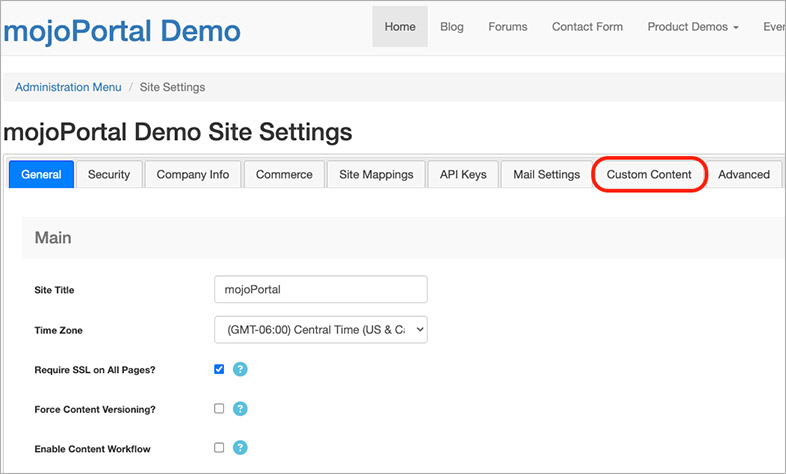Viewport: 786px width, 474px height.
Task: Click help icon beside Enable Content Workflow
Action: (x=240, y=448)
